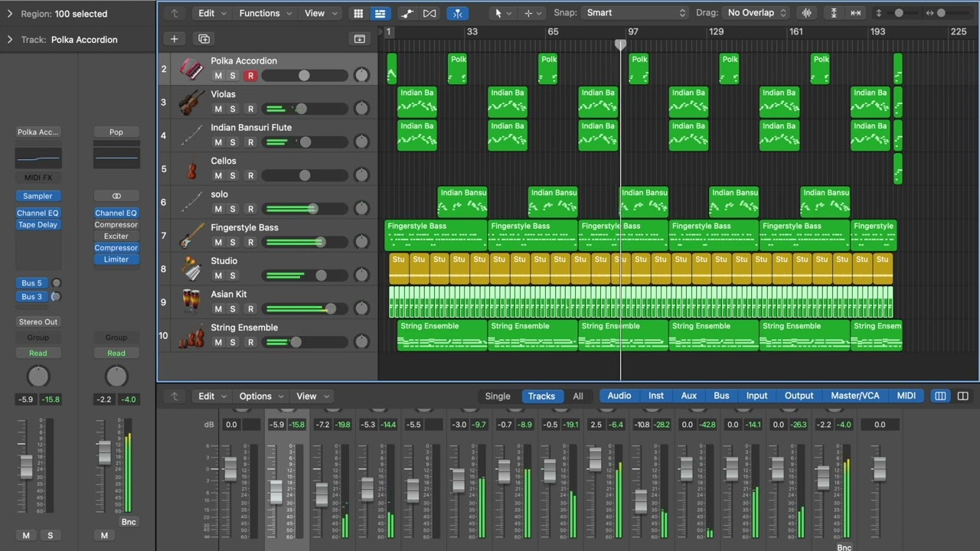Image resolution: width=980 pixels, height=551 pixels.
Task: Toggle the Catch Playhead button
Action: 458,13
